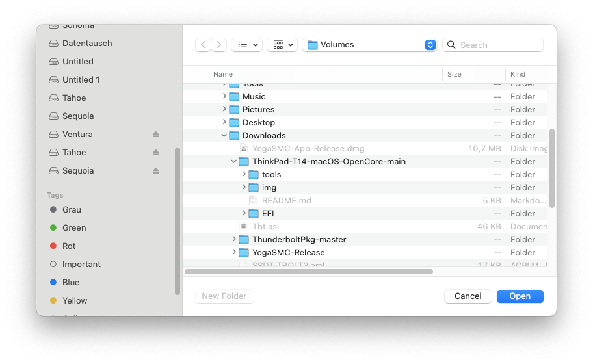
Task: Sort by the Size column header
Action: pos(455,74)
